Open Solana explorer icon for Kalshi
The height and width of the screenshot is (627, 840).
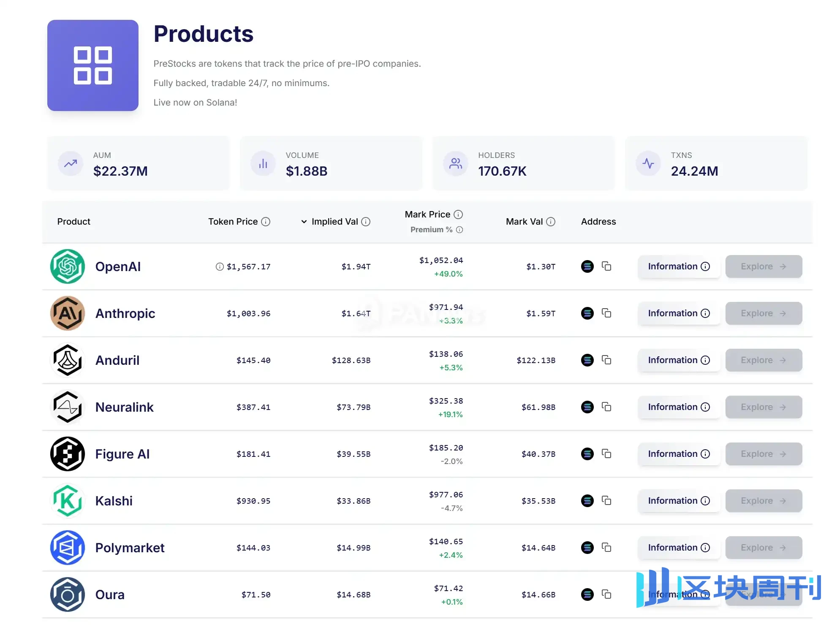pos(587,501)
